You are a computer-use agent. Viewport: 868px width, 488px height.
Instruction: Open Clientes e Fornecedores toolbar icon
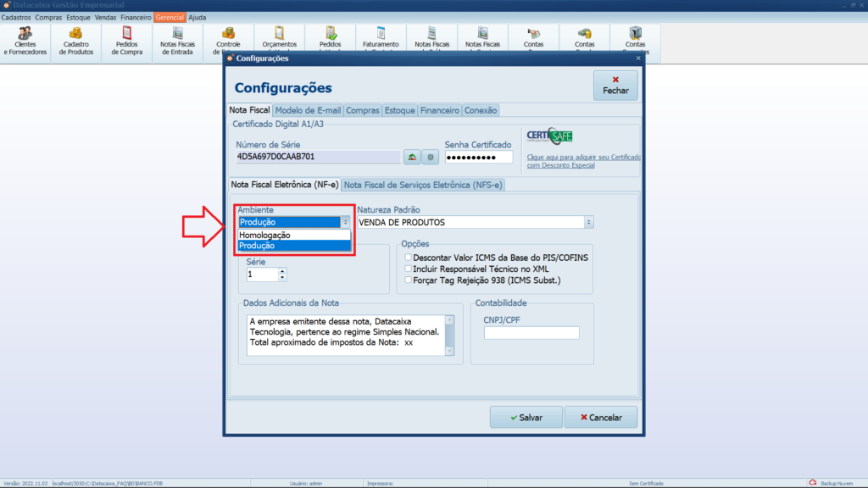click(x=25, y=42)
